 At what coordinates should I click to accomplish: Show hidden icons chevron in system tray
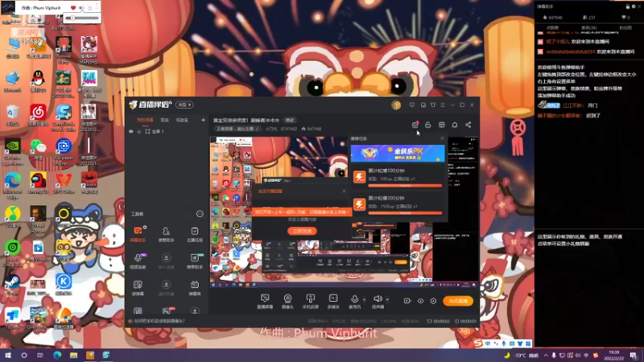[546, 356]
